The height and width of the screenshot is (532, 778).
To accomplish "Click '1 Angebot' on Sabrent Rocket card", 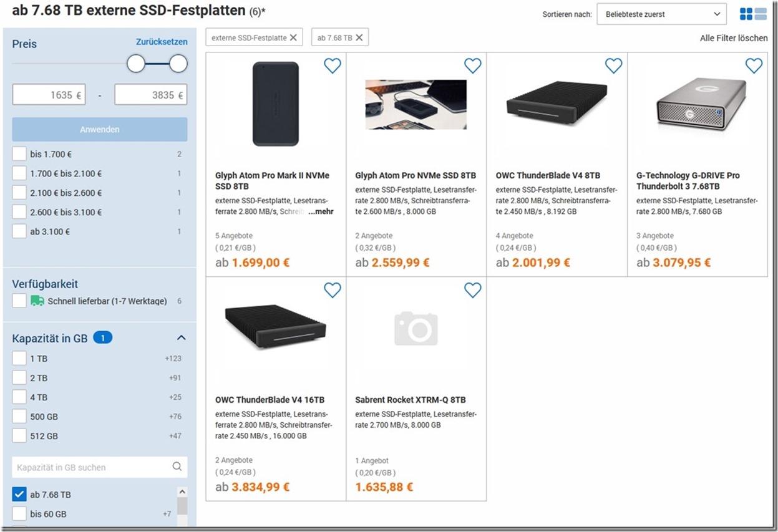I will pos(372,460).
